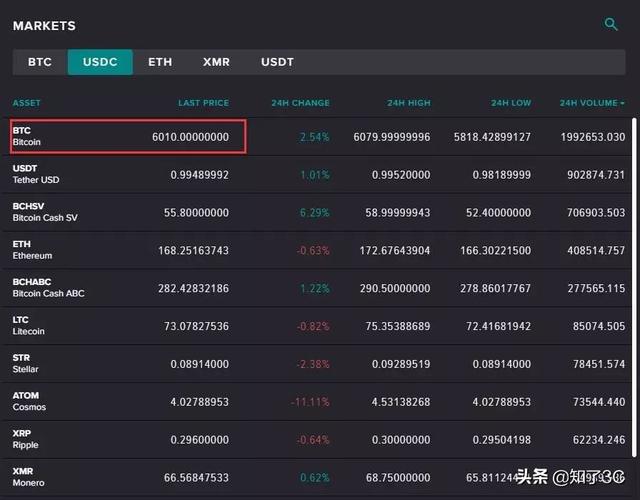Select the Monero XMR row

click(316, 478)
